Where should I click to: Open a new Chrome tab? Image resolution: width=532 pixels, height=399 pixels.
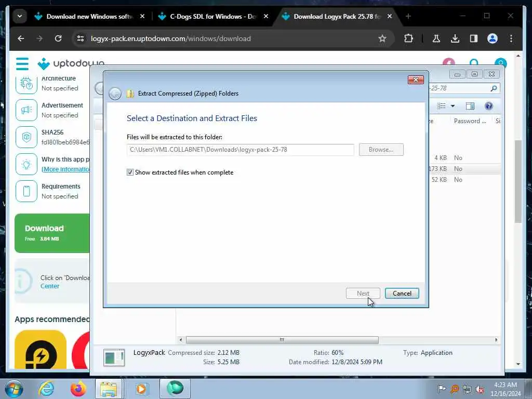coord(408,16)
